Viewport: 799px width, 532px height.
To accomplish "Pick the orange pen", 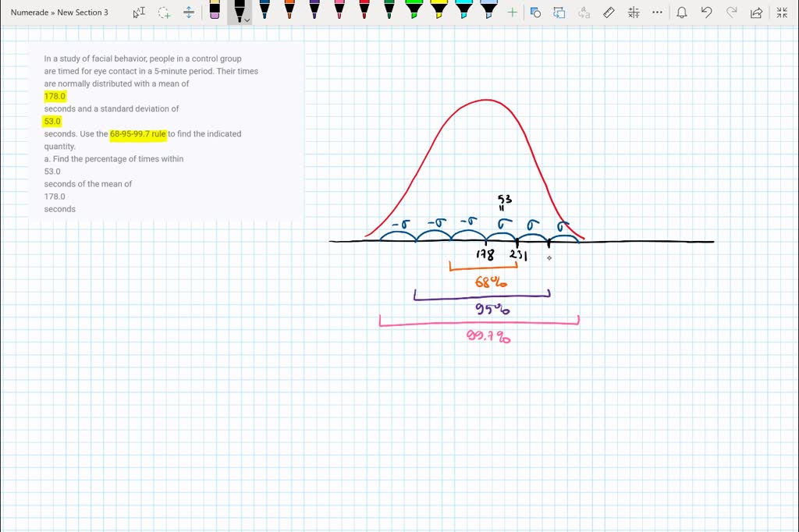I will (x=289, y=9).
